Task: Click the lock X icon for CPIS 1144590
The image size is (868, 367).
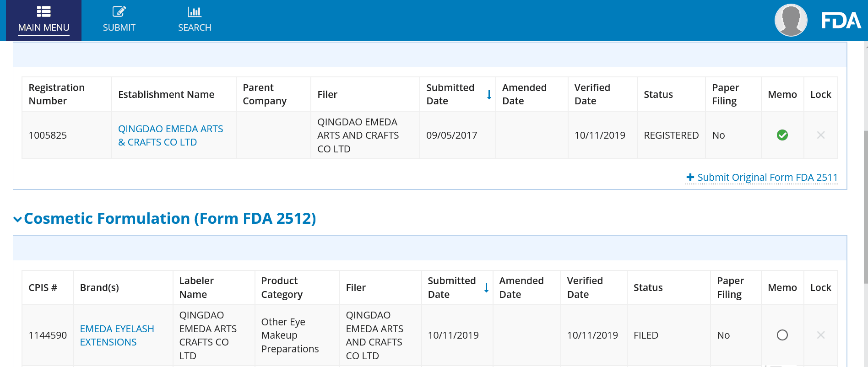Action: pyautogui.click(x=821, y=335)
